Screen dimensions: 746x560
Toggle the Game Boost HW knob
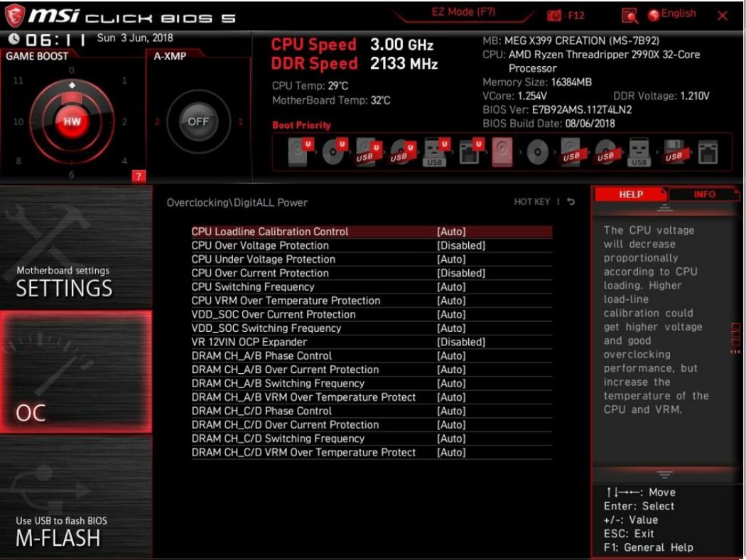(x=72, y=122)
